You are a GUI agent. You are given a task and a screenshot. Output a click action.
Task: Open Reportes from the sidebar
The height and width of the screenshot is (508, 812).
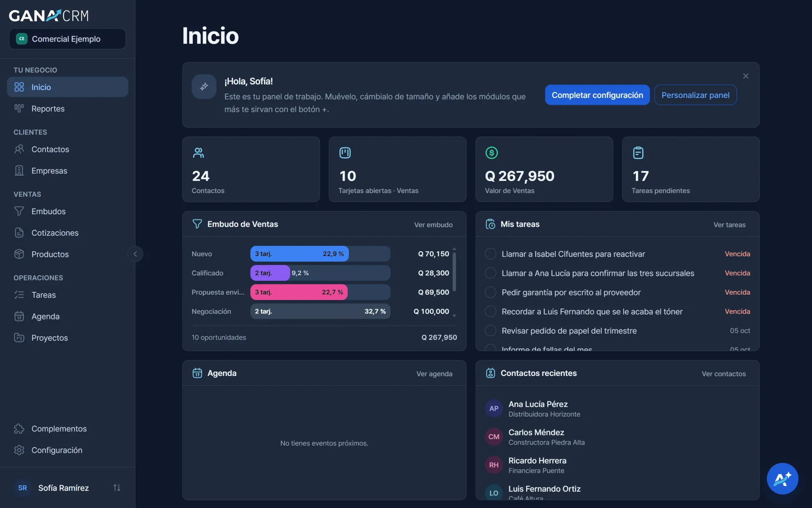point(67,109)
